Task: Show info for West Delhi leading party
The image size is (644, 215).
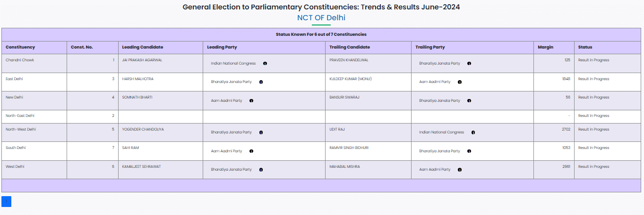Action: pos(261,170)
